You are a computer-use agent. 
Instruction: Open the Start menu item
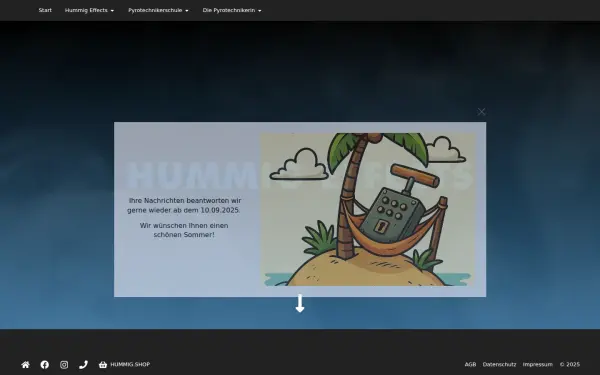point(45,10)
